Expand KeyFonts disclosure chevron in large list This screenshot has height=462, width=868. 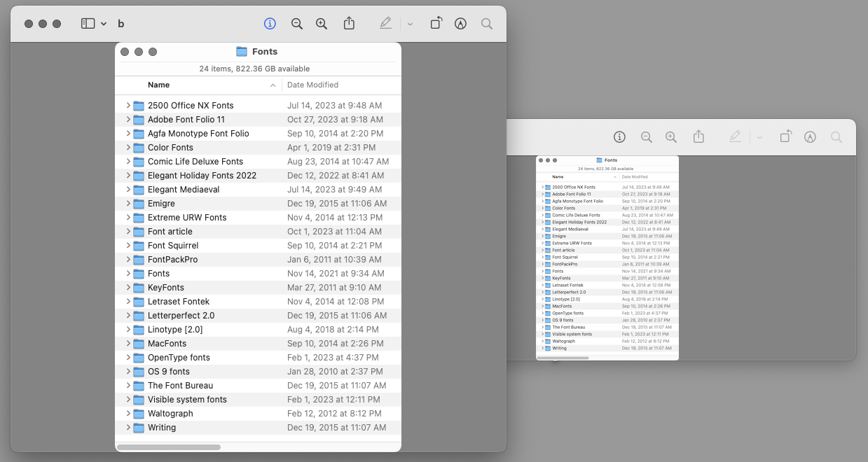[128, 287]
